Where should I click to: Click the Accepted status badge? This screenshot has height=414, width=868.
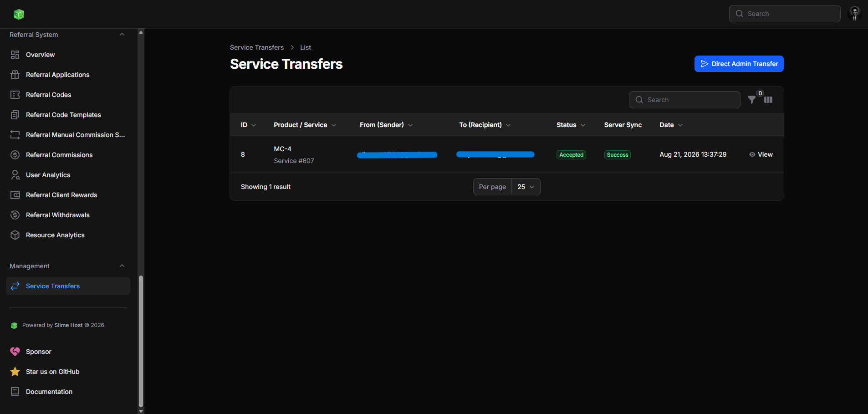pyautogui.click(x=571, y=155)
